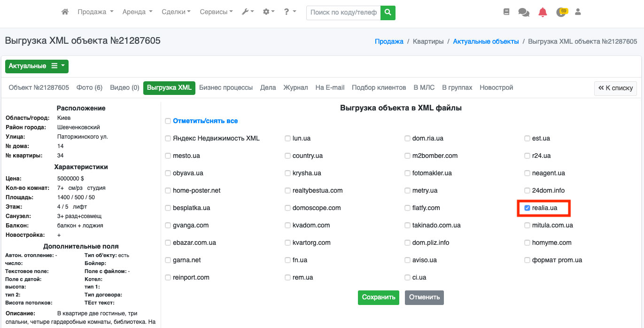Switch to the Фото (6) tab
The height and width of the screenshot is (328, 644).
click(x=89, y=88)
